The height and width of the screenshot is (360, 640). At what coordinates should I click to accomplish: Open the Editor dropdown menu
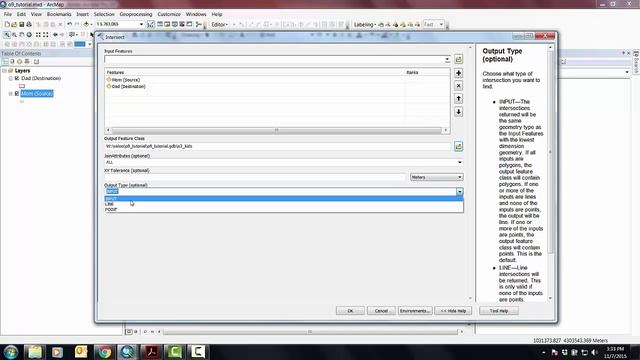[220, 24]
